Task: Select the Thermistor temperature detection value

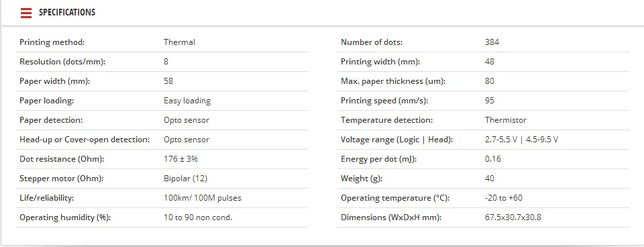Action: tap(506, 120)
